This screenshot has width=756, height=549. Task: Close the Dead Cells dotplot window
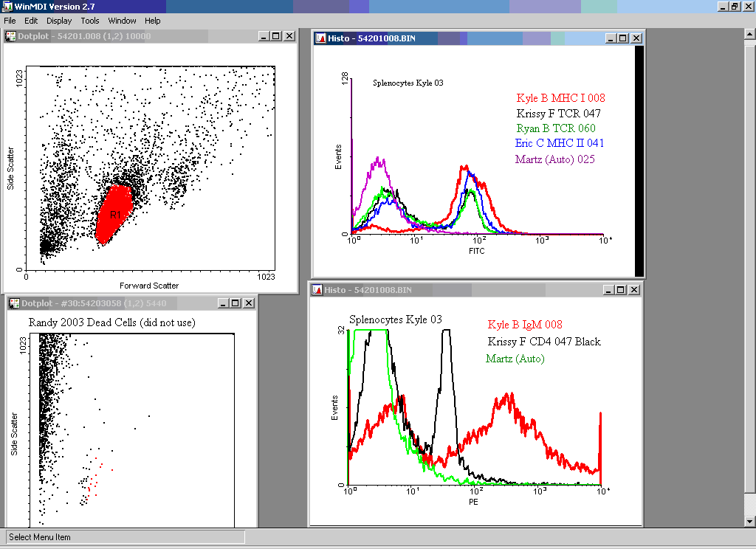click(x=249, y=303)
